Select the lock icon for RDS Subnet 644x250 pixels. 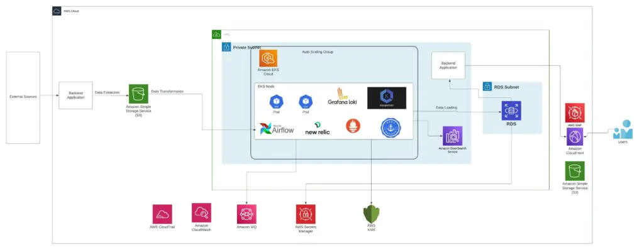[x=487, y=87]
